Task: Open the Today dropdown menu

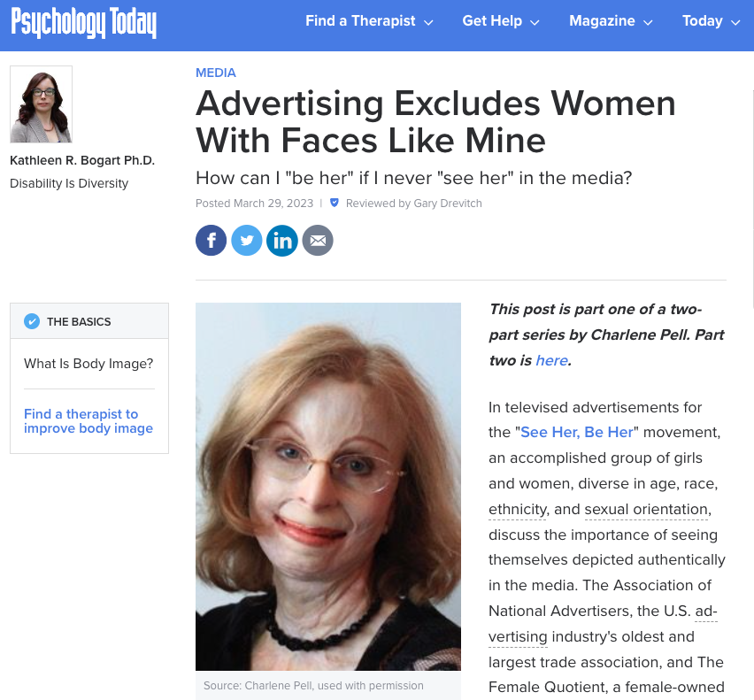Action: click(711, 21)
